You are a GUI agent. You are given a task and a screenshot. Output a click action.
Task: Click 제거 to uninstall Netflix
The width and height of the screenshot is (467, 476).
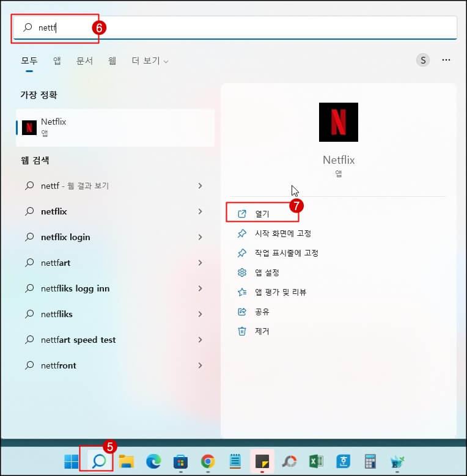[x=262, y=331]
